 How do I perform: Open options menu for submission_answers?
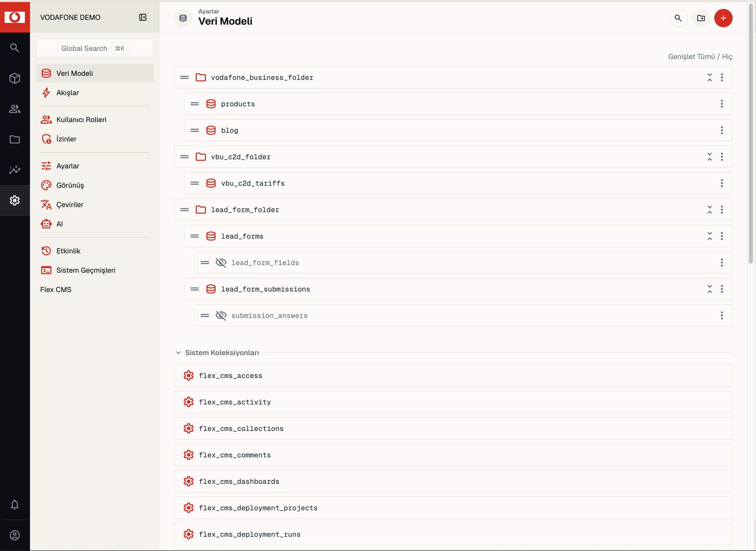722,315
